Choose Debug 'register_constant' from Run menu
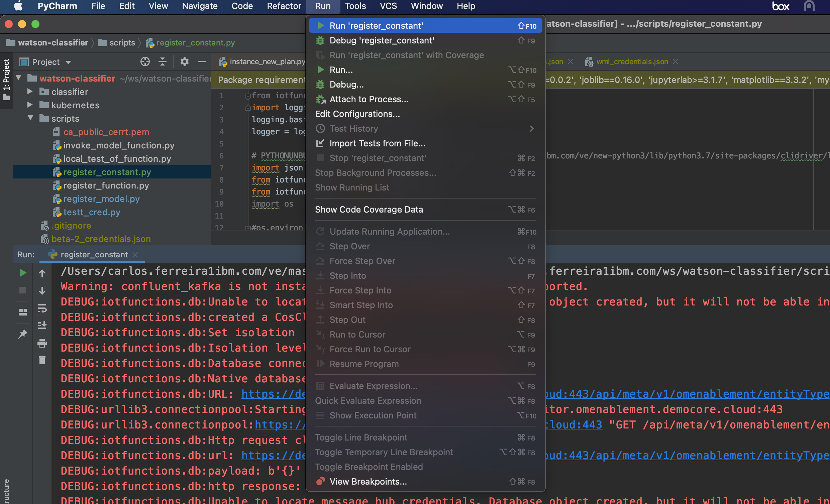Screen dimensions: 830x504 tap(425, 40)
